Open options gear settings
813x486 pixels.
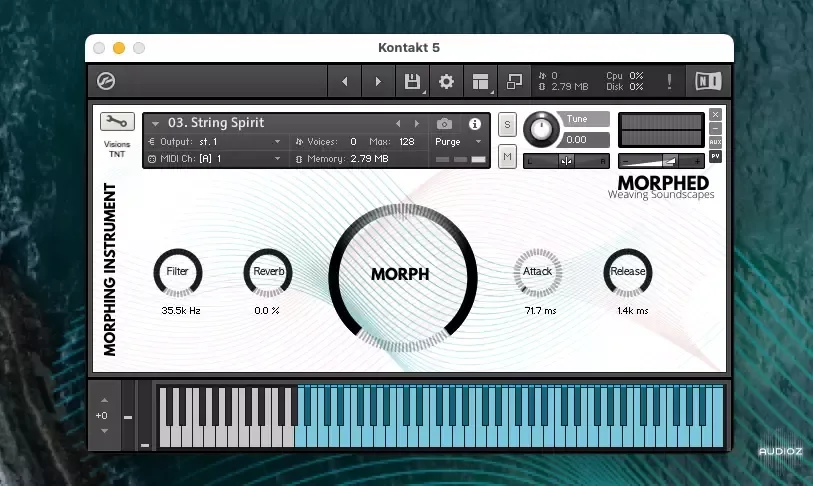point(446,81)
